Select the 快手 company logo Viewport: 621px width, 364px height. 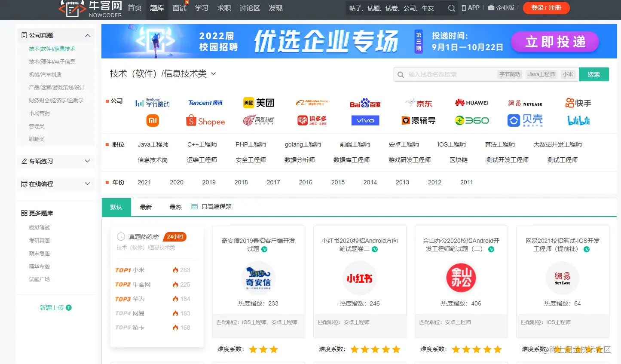click(578, 103)
